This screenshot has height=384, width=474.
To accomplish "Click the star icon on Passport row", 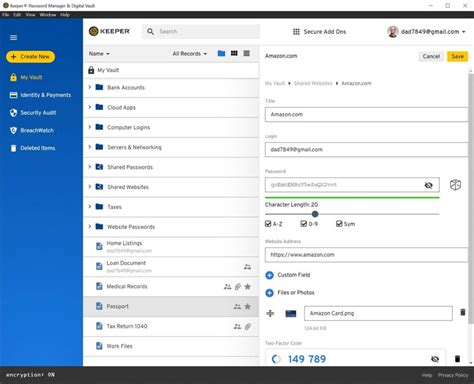I will (248, 306).
